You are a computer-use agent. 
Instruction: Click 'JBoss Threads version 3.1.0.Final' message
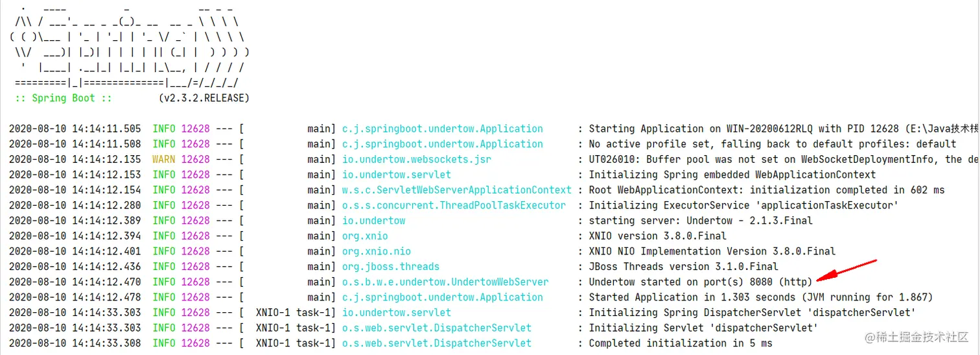point(684,266)
